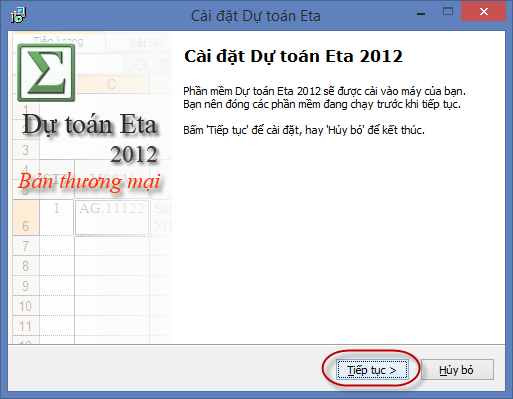The image size is (513, 399).
Task: Click the line 'Bấm 'Tiếp tục' để cài đặt'
Action: pos(304,130)
